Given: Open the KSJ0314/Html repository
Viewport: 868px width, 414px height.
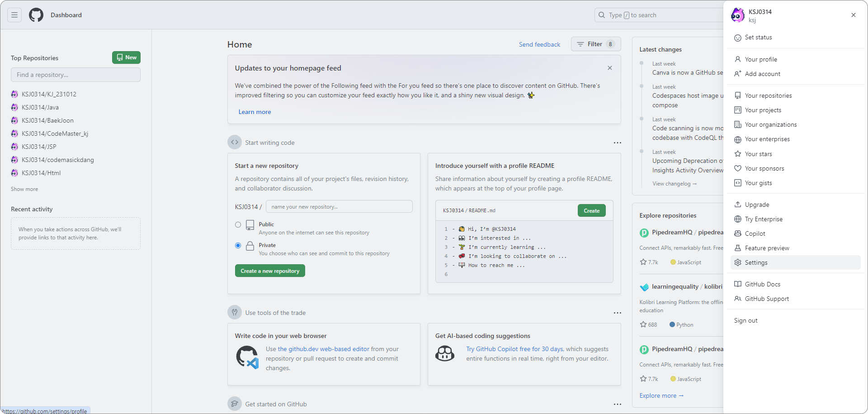Looking at the screenshot, I should (41, 173).
